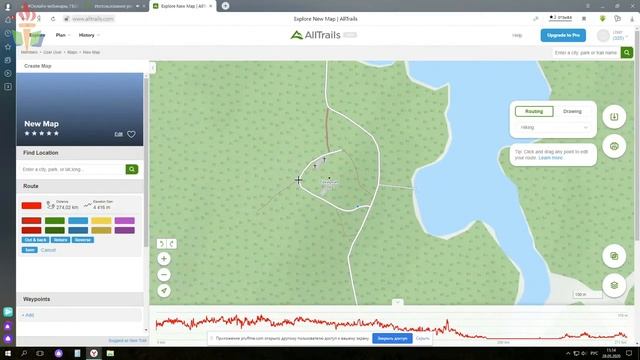Reload the page with refresh icon
Image resolution: width=640 pixels, height=360 pixels.
point(53,19)
